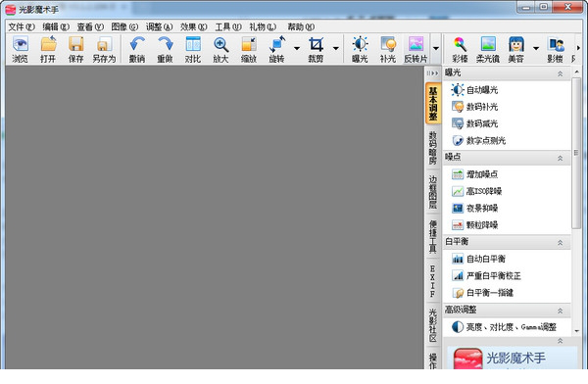Select the 裁剪 crop tool

[x=316, y=49]
